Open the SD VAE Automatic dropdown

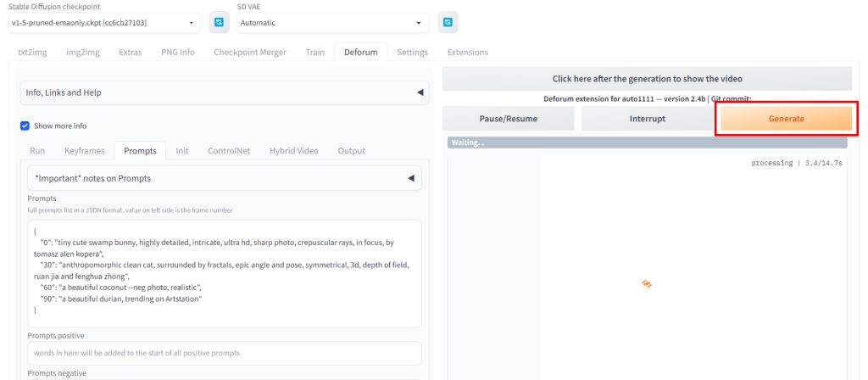coord(332,23)
